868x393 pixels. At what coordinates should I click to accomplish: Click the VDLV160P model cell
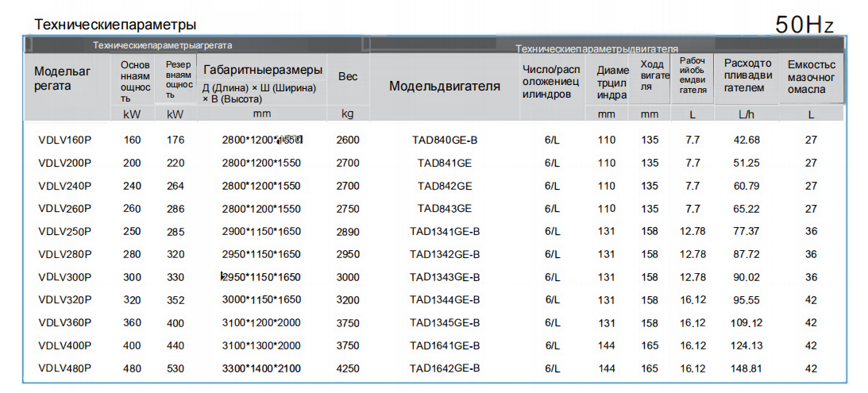tap(64, 141)
